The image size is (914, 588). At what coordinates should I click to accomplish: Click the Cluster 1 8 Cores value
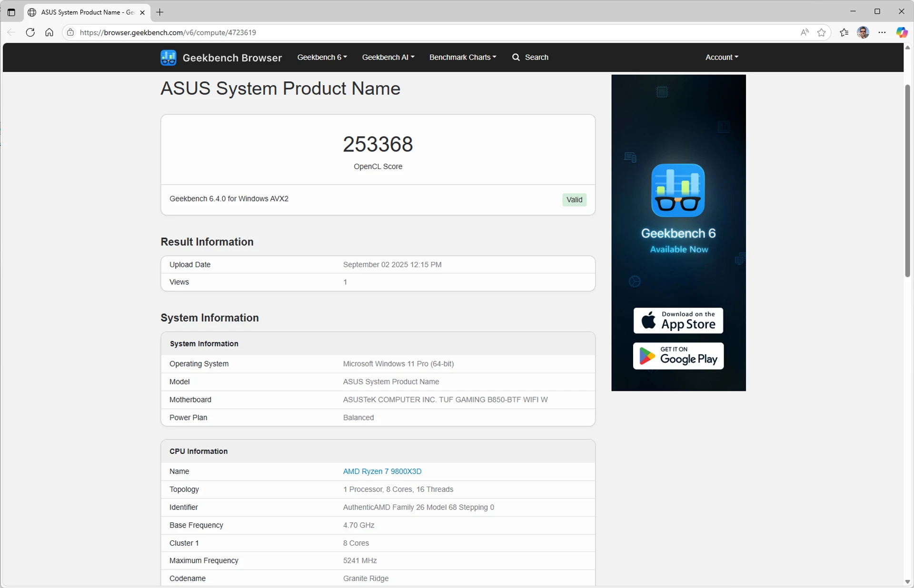coord(356,543)
